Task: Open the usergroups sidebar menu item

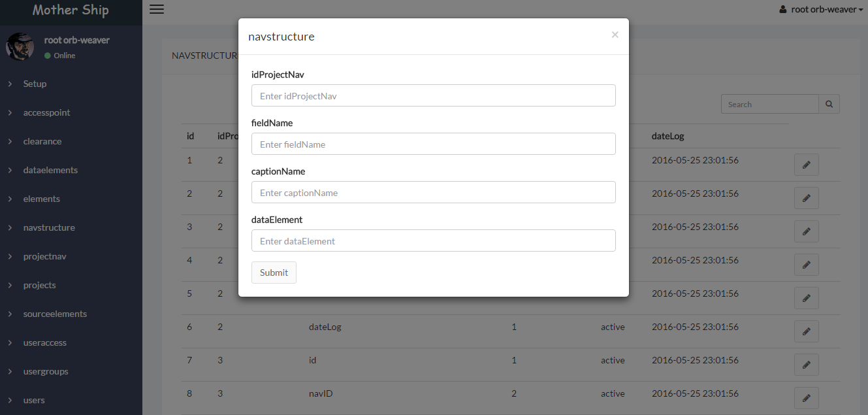Action: coord(46,371)
